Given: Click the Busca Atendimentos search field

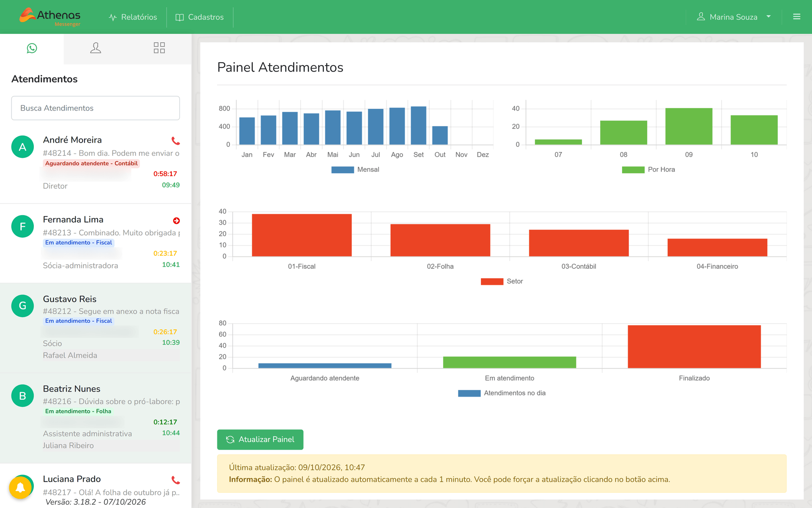Looking at the screenshot, I should (x=96, y=108).
